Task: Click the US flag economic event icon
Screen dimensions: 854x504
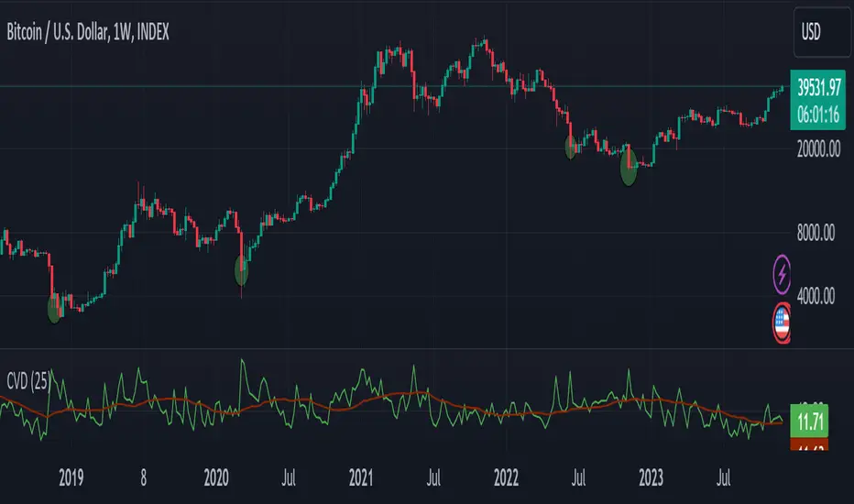Action: pos(782,321)
